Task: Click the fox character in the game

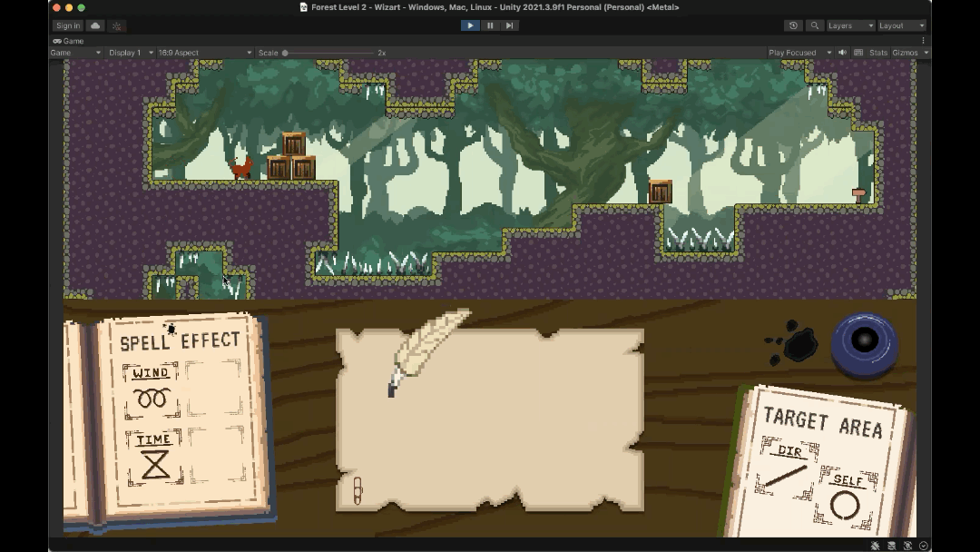Action: click(x=240, y=168)
